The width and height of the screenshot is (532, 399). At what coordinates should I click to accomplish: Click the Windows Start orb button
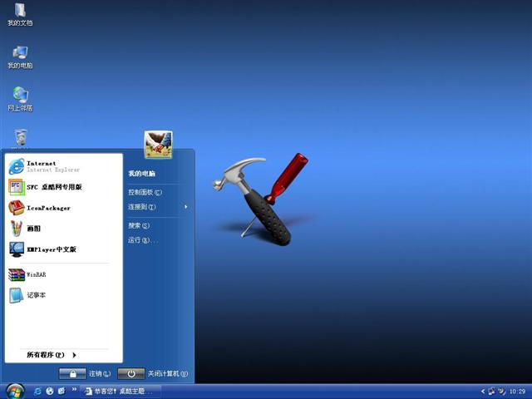[x=15, y=392]
